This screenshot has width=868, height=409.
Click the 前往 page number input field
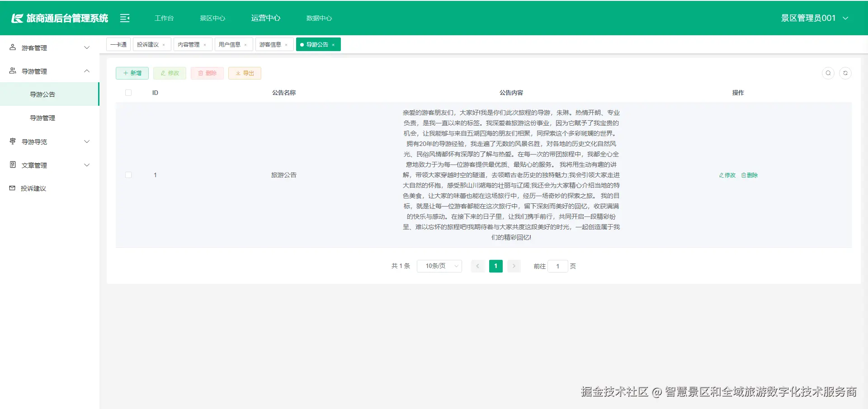tap(557, 266)
